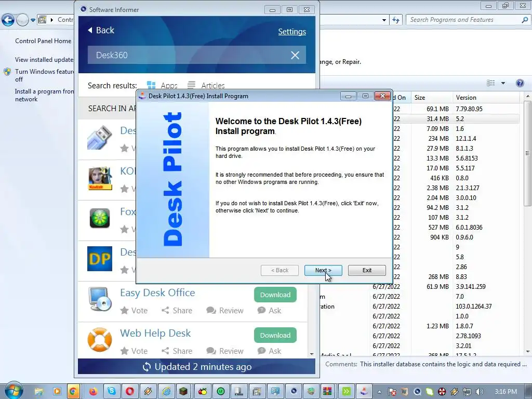Download Easy Desk Office
This screenshot has height=399, width=532.
275,295
